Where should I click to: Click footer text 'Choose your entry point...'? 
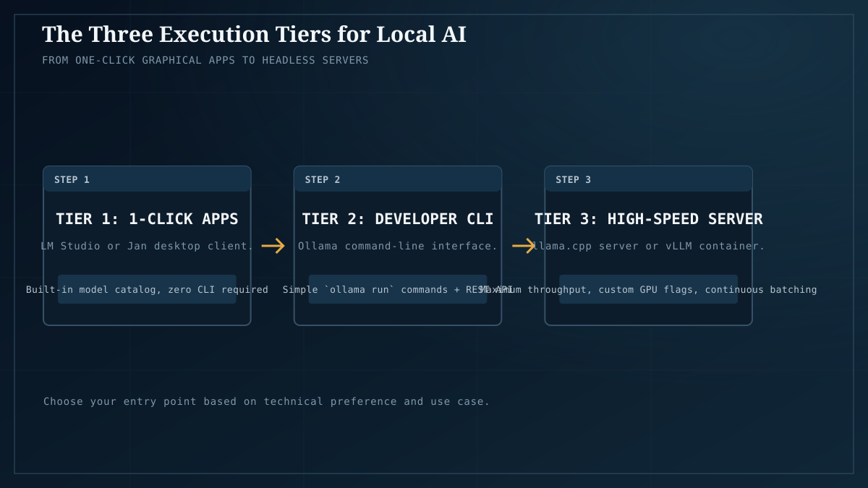tap(267, 401)
